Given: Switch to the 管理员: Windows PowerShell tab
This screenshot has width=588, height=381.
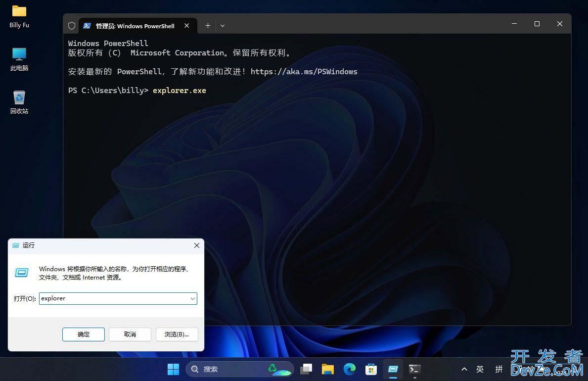Looking at the screenshot, I should pos(137,26).
